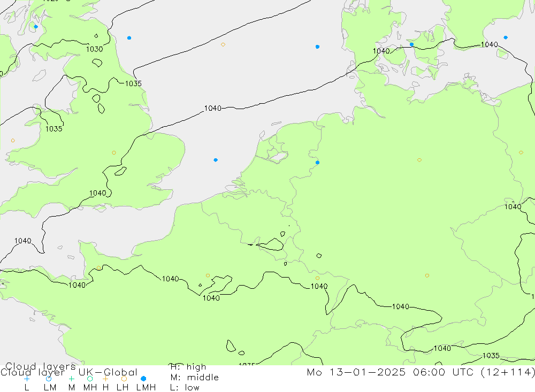This screenshot has height=392, width=535.
Task: Click the blue L cross legend symbol
Action: click(x=27, y=379)
